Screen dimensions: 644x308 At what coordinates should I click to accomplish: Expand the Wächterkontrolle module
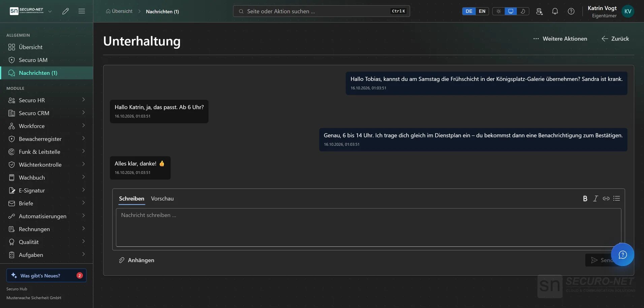pyautogui.click(x=46, y=164)
